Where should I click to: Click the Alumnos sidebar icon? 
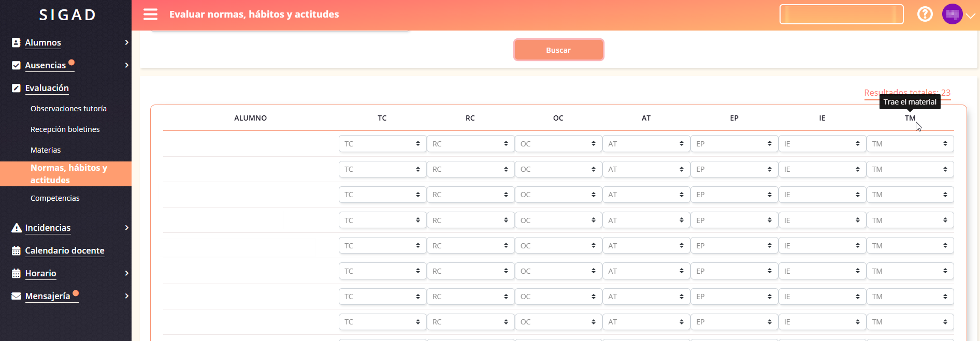click(x=16, y=42)
